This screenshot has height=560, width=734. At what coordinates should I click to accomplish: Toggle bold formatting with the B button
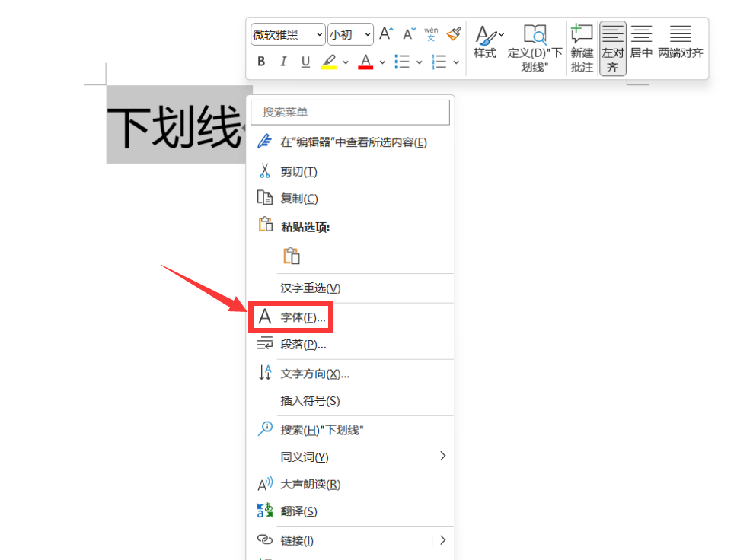point(261,62)
